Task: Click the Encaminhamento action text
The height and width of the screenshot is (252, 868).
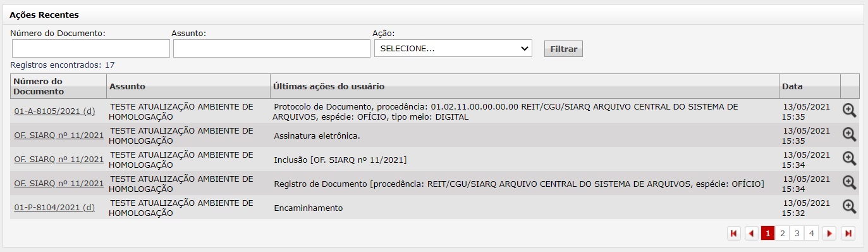Action: point(309,208)
